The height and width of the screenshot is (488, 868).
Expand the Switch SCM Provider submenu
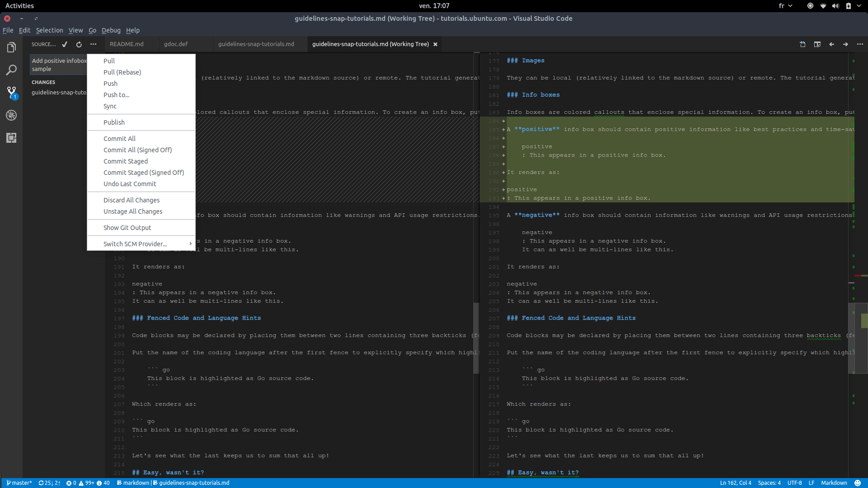click(135, 243)
